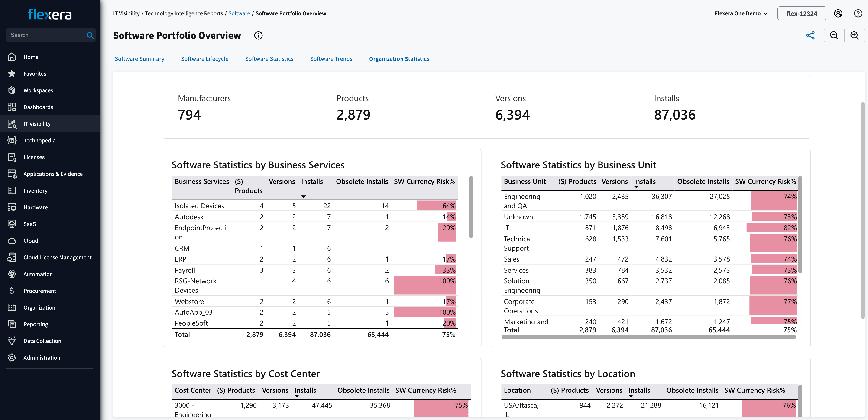Screen dimensions: 868x420
Task: Click the zoom in magnifier icon
Action: click(854, 35)
